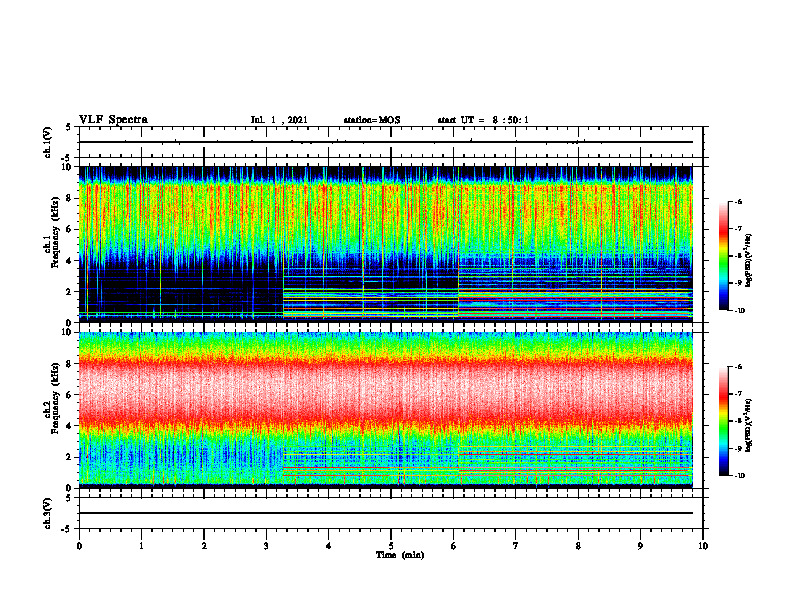The image size is (792, 612).
Task: Click inside the ch.2 spectrogram panel
Action: click(386, 410)
